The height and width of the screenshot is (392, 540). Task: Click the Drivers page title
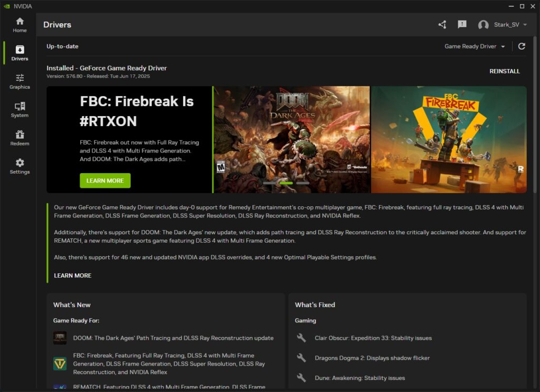(x=57, y=24)
